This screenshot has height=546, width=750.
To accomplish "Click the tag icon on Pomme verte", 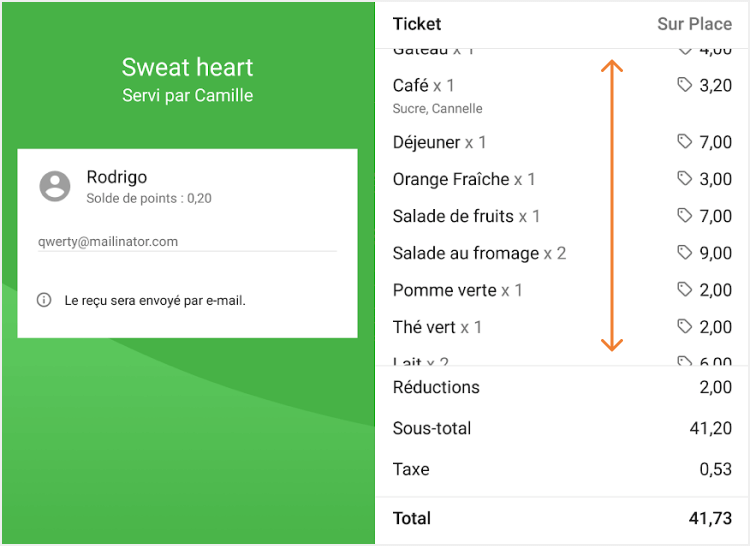I will [x=685, y=290].
